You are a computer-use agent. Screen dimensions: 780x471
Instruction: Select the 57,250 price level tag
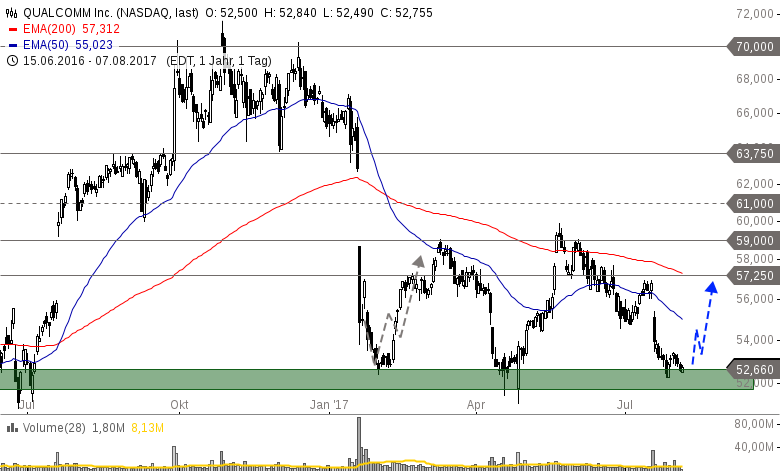[x=753, y=275]
